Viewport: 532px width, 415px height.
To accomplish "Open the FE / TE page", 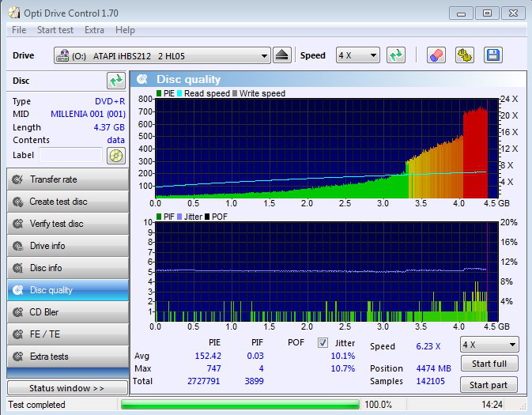I will pyautogui.click(x=68, y=334).
